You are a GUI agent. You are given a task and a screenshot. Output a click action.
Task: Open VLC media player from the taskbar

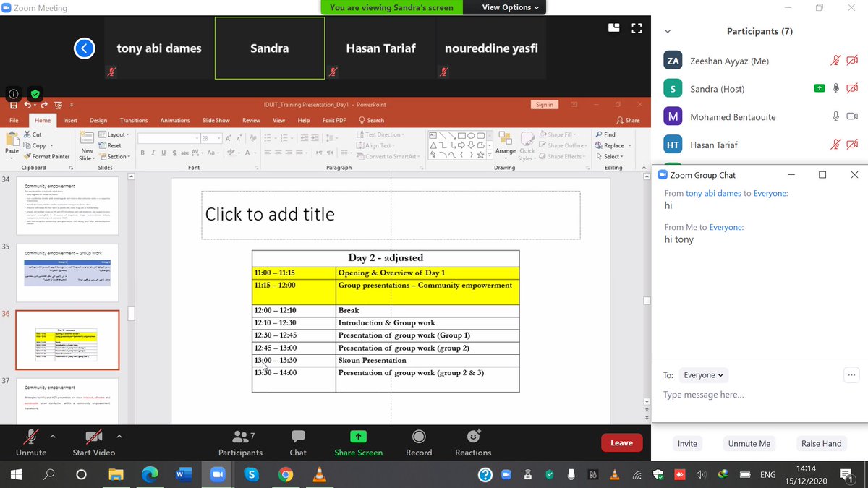coord(318,475)
